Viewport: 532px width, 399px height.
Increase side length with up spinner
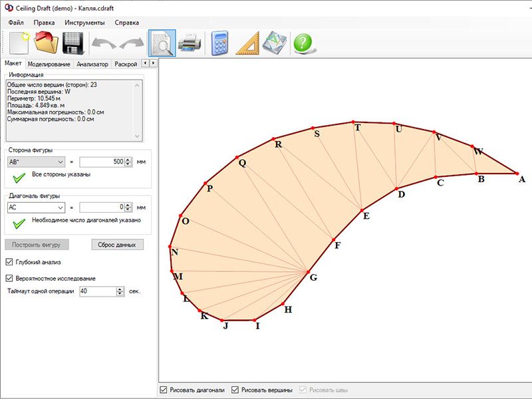click(x=128, y=160)
